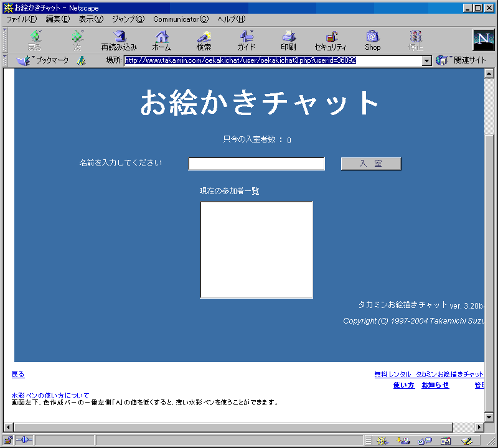This screenshot has width=498, height=448.
Task: Open the ヘルプ(H) menu
Action: pos(232,19)
